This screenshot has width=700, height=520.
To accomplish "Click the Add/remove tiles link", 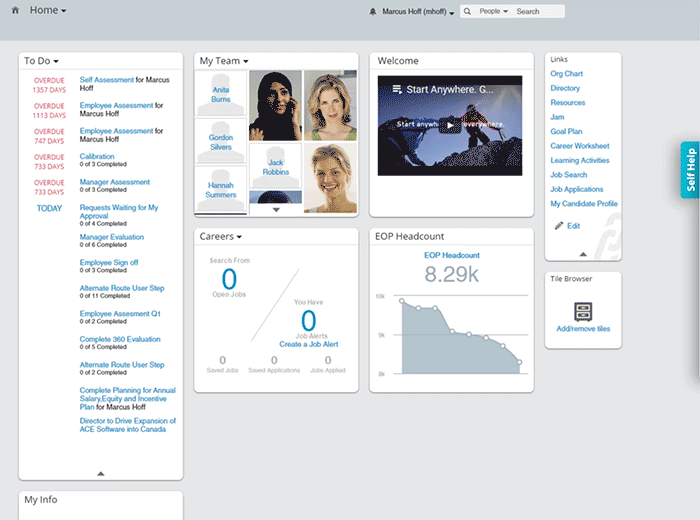I will coord(583,329).
